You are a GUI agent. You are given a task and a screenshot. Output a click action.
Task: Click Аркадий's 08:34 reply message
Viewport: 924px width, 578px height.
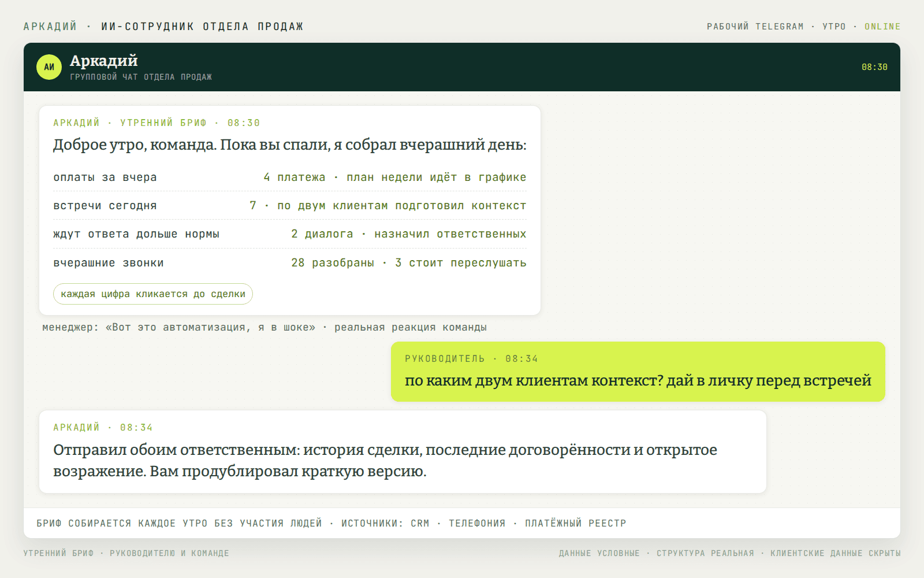pyautogui.click(x=403, y=451)
